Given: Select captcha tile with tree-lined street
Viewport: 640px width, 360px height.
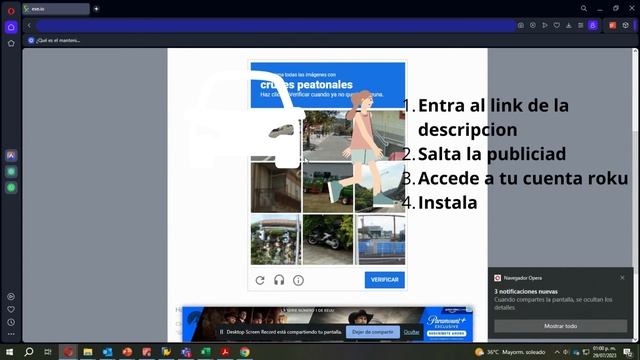Looking at the screenshot, I should coord(328,136).
